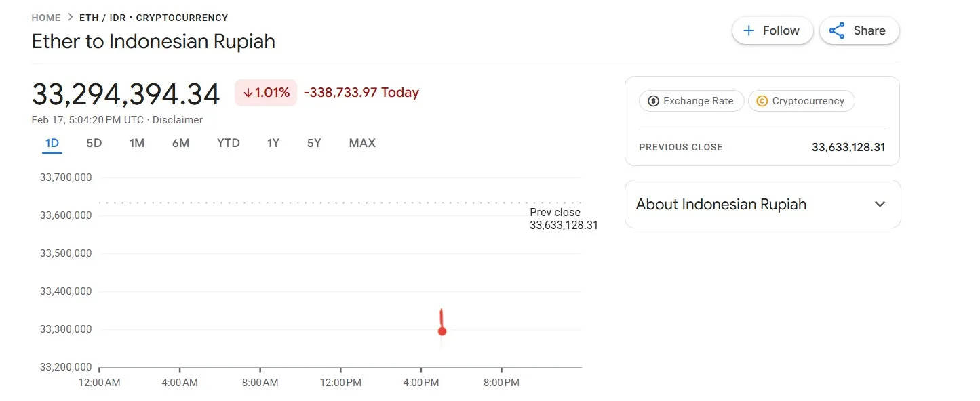Screen dimensions: 980x401
Task: Click the red current price marker dot
Action: pyautogui.click(x=442, y=331)
